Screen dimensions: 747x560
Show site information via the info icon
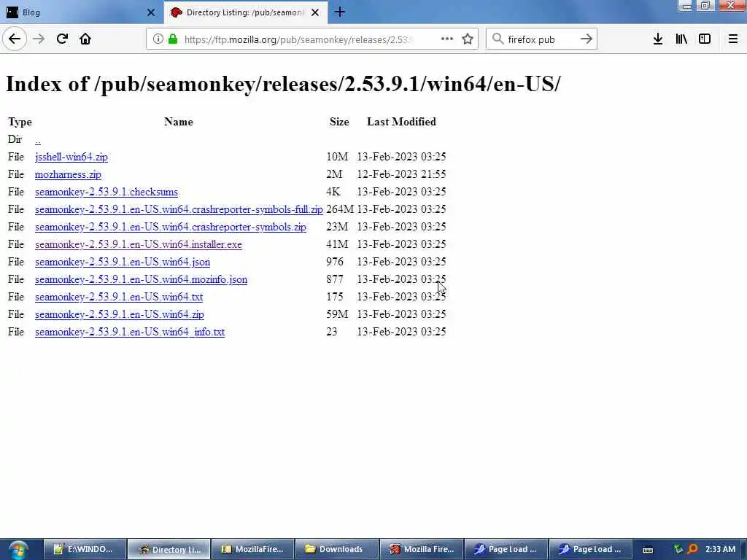tap(158, 39)
